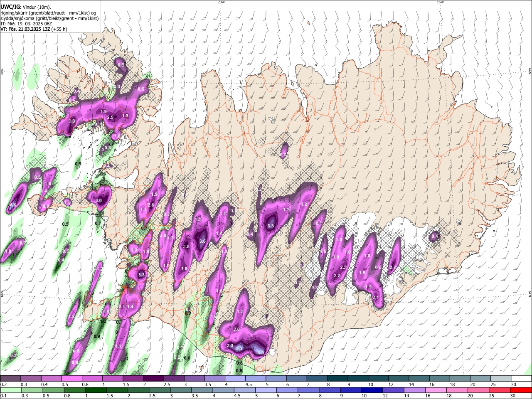This screenshot has height=399, width=532.
Task: Click the 15W longitude label at the top
Action: pos(440,2)
